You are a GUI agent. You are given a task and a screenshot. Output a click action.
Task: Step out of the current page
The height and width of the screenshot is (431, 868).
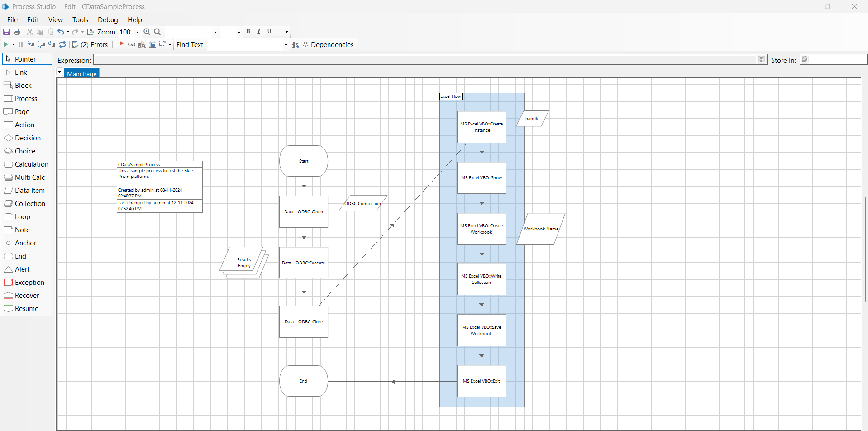52,44
